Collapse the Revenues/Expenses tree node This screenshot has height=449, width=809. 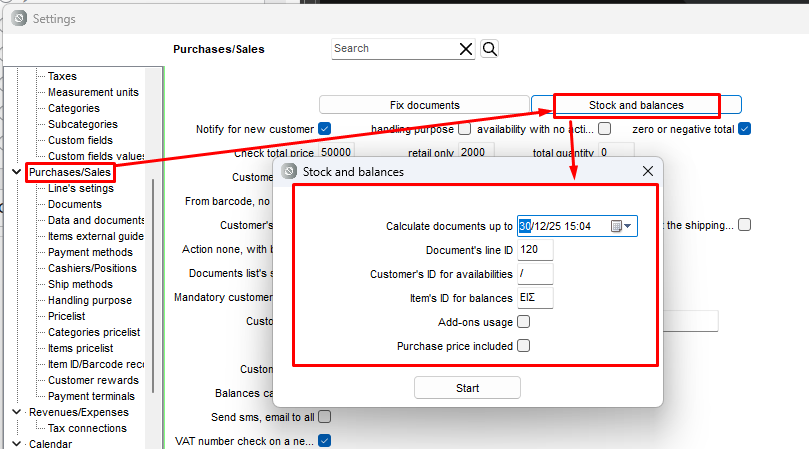(16, 412)
